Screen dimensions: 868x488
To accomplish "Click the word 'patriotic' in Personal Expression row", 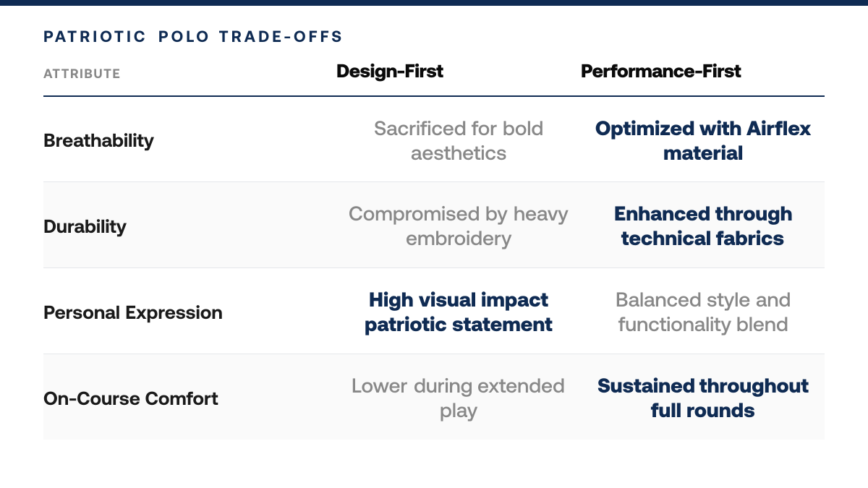I will [407, 325].
